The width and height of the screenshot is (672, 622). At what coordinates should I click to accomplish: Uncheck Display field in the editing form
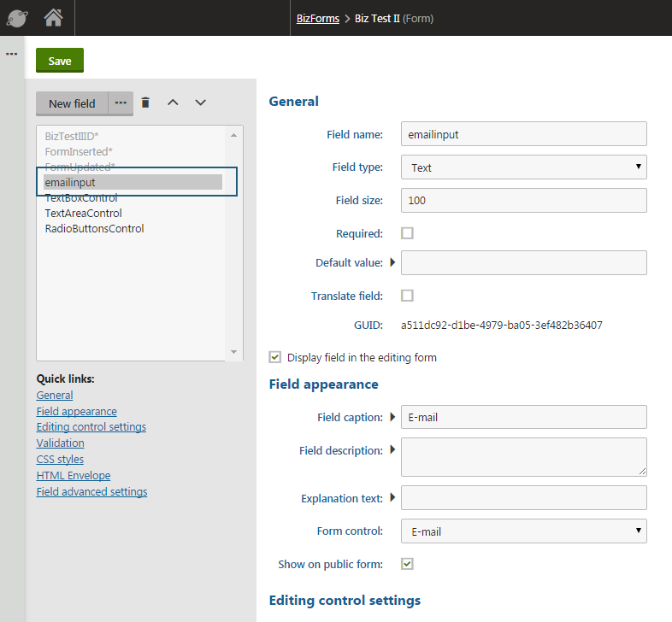click(275, 357)
